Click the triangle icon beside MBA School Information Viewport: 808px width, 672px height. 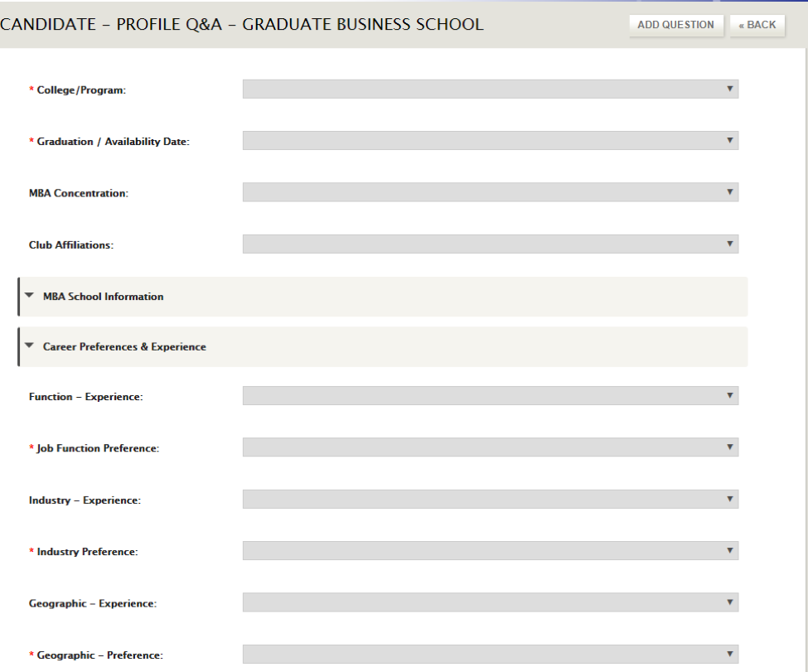(x=29, y=296)
